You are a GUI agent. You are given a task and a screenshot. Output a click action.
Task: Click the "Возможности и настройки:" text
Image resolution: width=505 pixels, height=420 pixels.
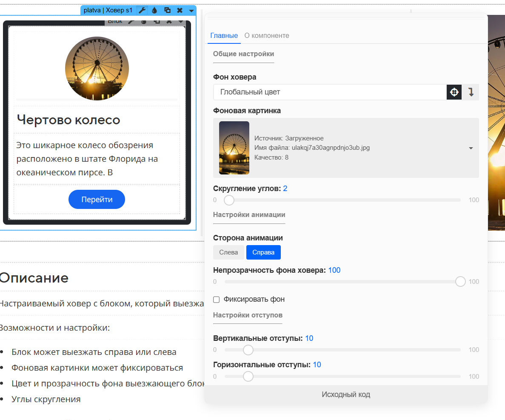[x=55, y=328]
